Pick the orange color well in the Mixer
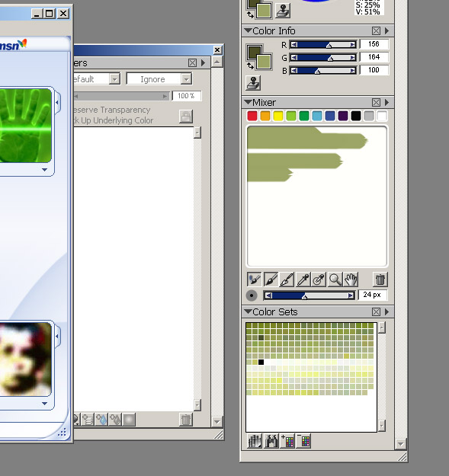The height and width of the screenshot is (476, 449). pos(265,116)
